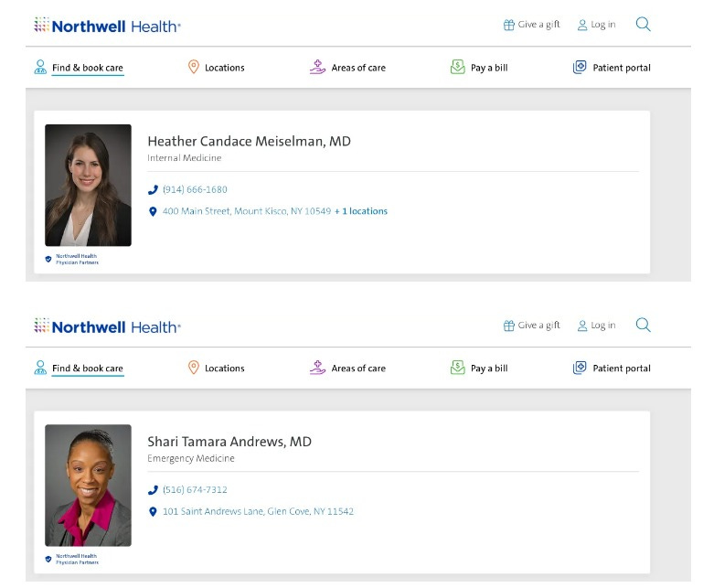Screen dimensions: 703x588
Task: Click Shari Andrews's profile photo
Action: 89,486
